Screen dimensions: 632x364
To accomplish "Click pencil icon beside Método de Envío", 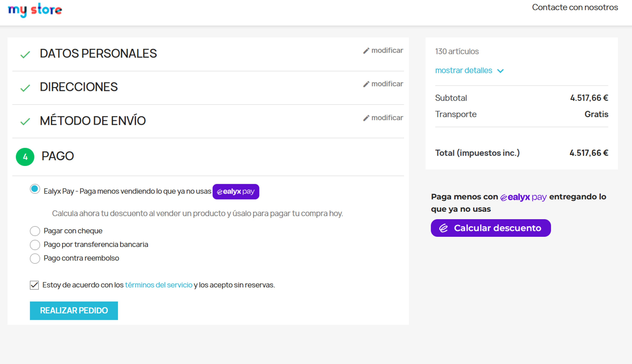I will click(x=366, y=118).
